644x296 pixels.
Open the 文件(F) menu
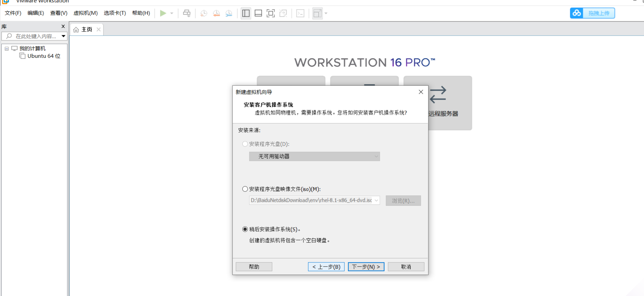(x=13, y=13)
